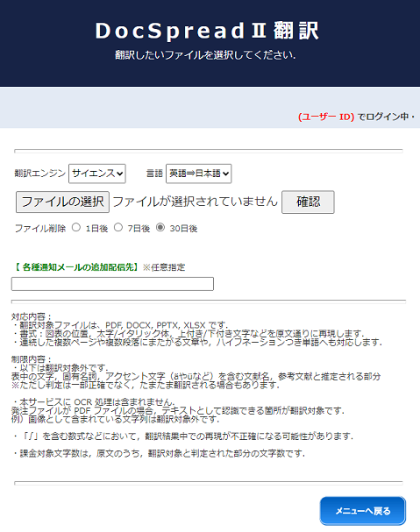420x532 pixels.
Task: Click the 翻訳したいファイルを選択してください subtitle
Action: tap(205, 55)
